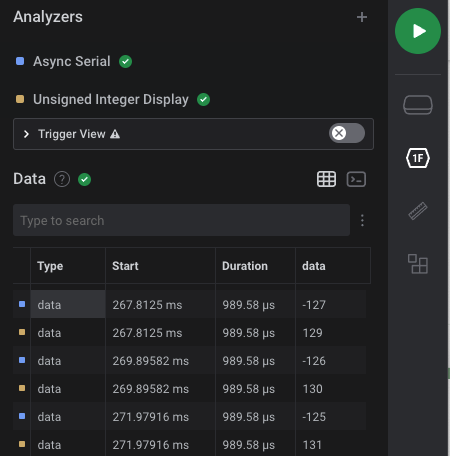Open the data table options menu
The image size is (450, 456).
tap(362, 220)
